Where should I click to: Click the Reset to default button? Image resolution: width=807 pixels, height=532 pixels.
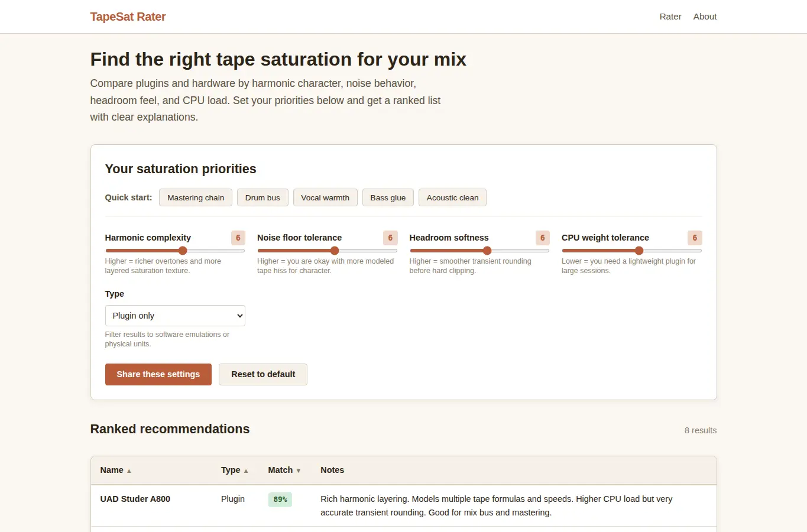tap(263, 374)
